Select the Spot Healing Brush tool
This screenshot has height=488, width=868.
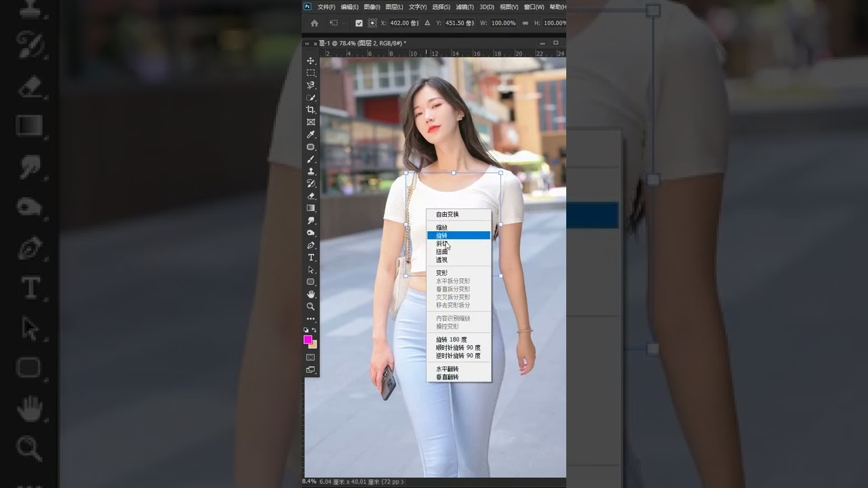[x=311, y=147]
